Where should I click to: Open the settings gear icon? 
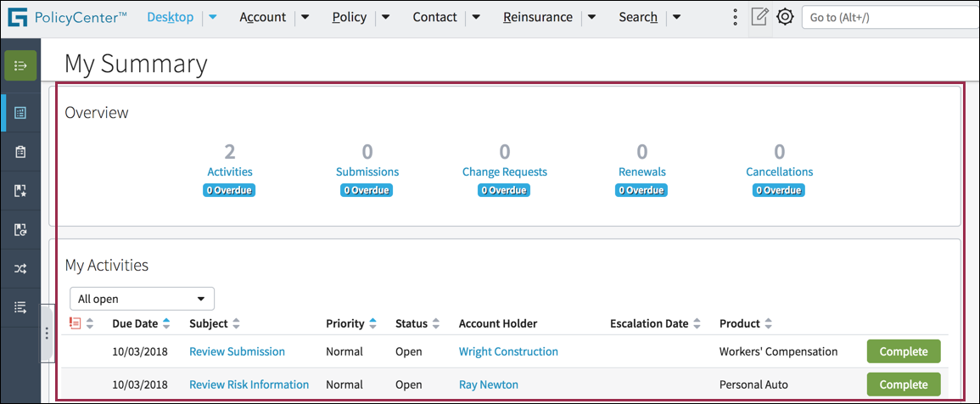(x=785, y=17)
